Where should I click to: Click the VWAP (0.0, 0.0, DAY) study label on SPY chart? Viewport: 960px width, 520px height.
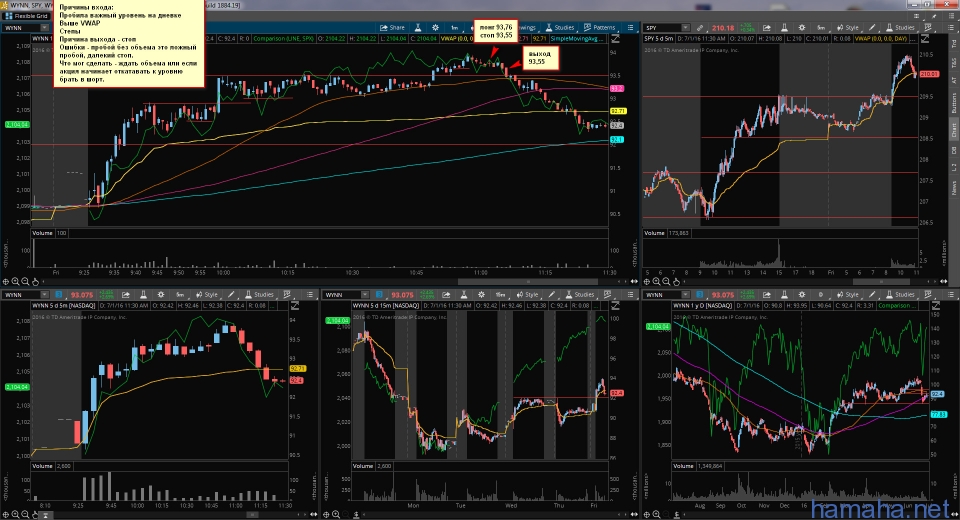coord(882,39)
